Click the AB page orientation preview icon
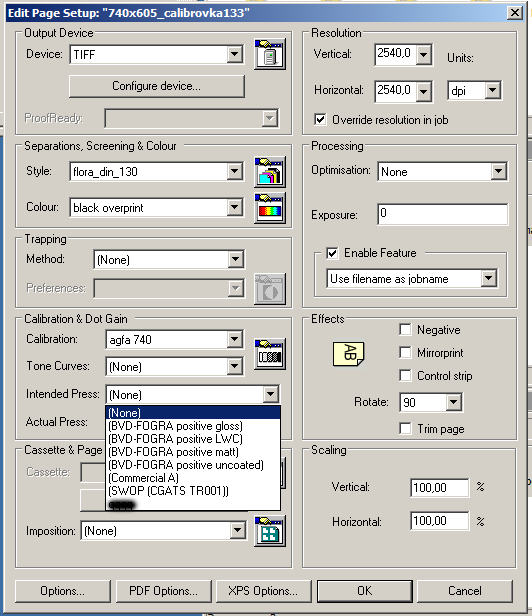 pyautogui.click(x=349, y=354)
